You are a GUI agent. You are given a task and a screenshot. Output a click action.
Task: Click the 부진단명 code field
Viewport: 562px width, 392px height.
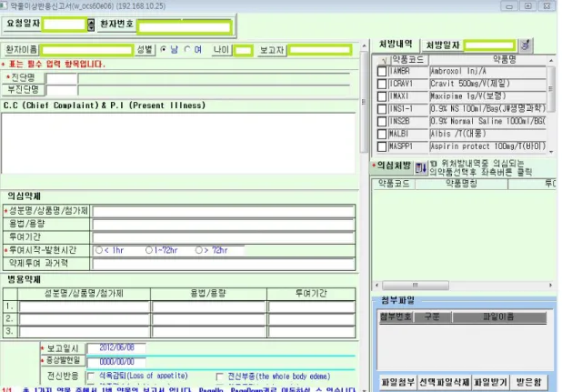click(x=62, y=90)
